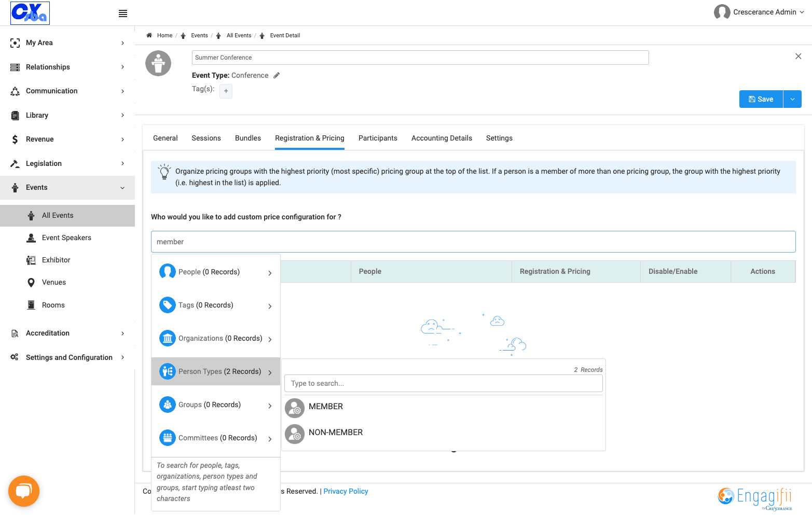Click the Home icon in breadcrumb
Image resolution: width=812 pixels, height=515 pixels.
149,35
